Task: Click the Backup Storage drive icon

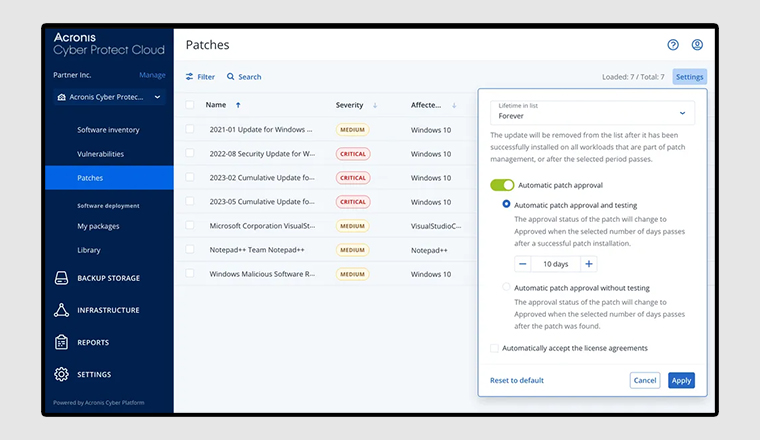Action: tap(61, 278)
